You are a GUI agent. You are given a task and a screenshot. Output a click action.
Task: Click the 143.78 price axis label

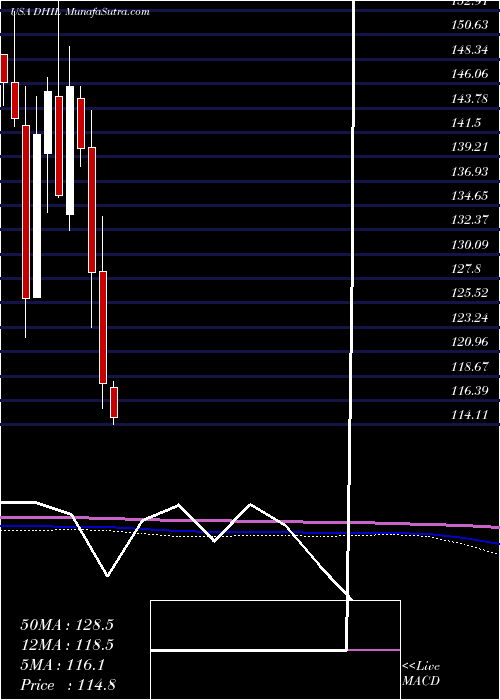(470, 99)
